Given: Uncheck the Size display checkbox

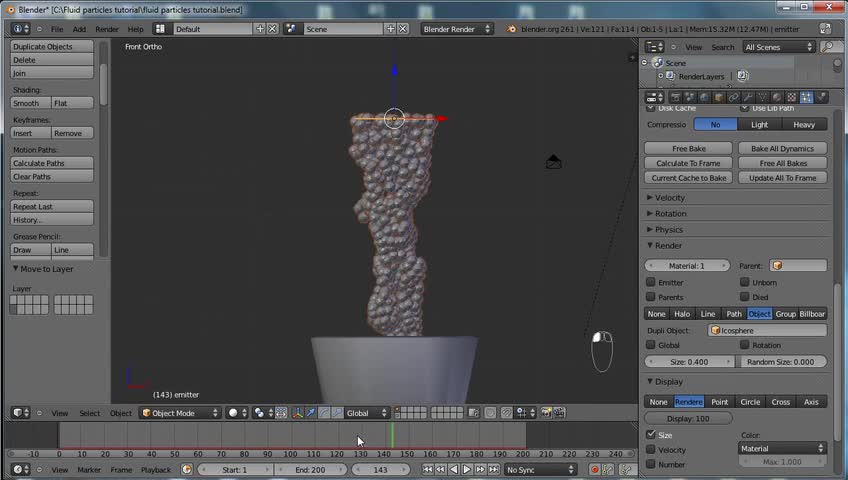Looking at the screenshot, I should pyautogui.click(x=651, y=435).
